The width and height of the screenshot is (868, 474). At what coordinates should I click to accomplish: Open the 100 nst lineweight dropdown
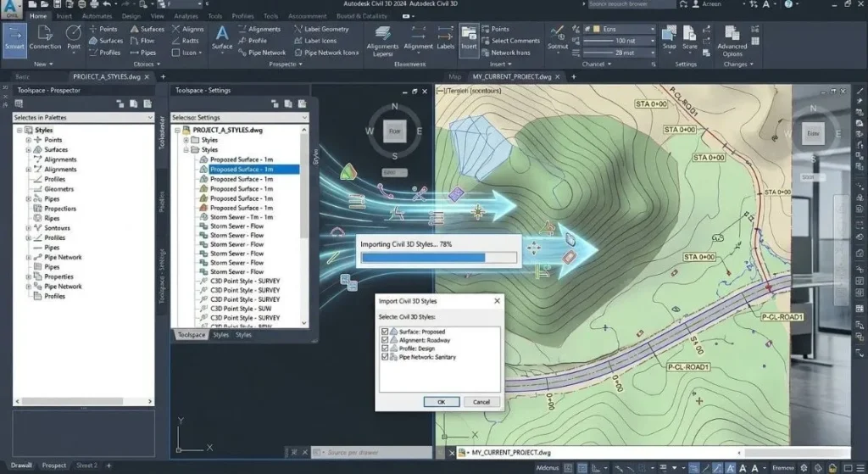point(620,41)
